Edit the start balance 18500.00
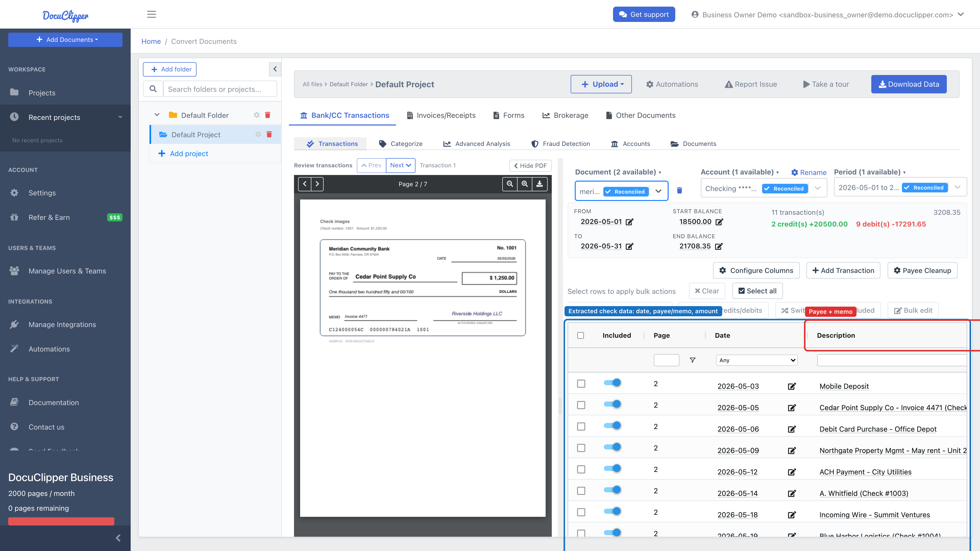This screenshot has width=980, height=551. point(719,222)
